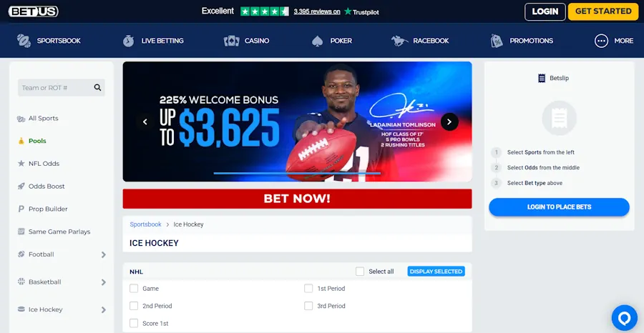Click the Betslip receipt icon
The height and width of the screenshot is (333, 644).
click(542, 78)
